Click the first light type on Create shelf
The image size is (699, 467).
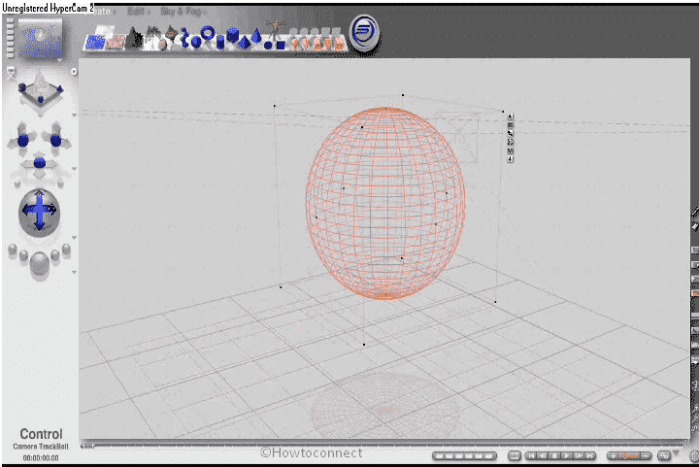(294, 42)
